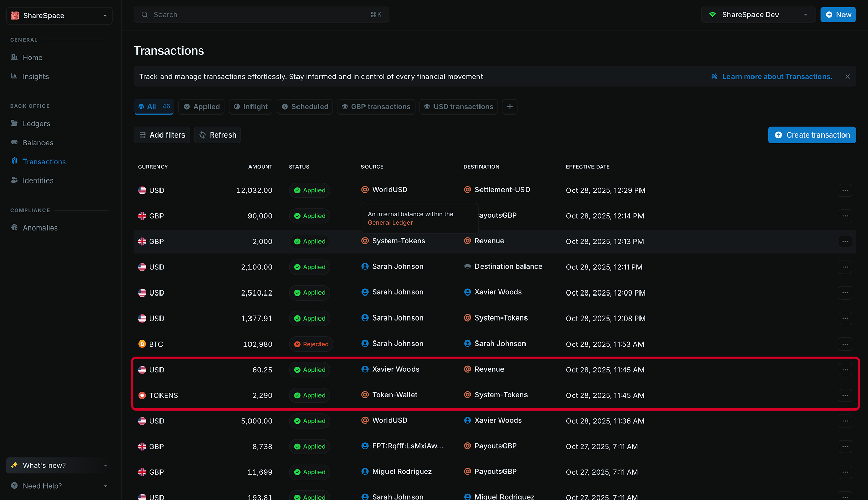Viewport: 868px width, 500px height.
Task: Dismiss the info banner
Action: (x=847, y=76)
